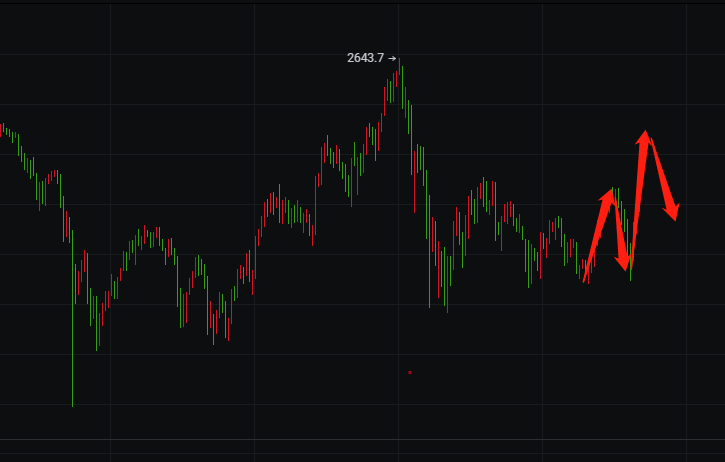Select the bottom of the longest green wick
725x462 pixels.
[72, 404]
